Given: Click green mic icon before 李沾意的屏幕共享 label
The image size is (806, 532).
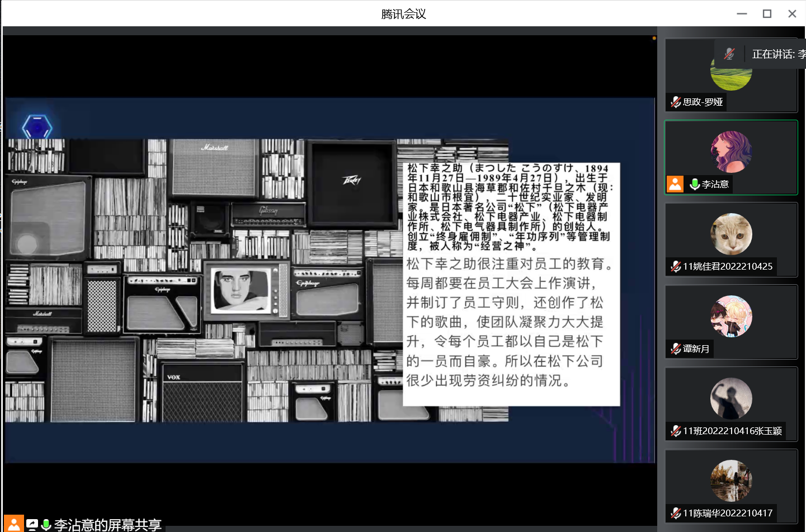Looking at the screenshot, I should tap(46, 525).
